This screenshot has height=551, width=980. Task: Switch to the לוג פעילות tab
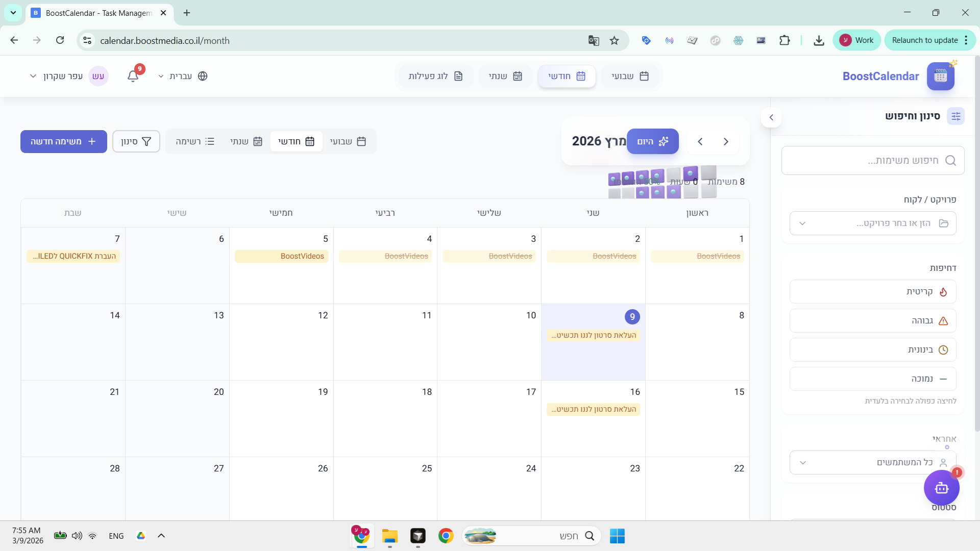pyautogui.click(x=435, y=76)
